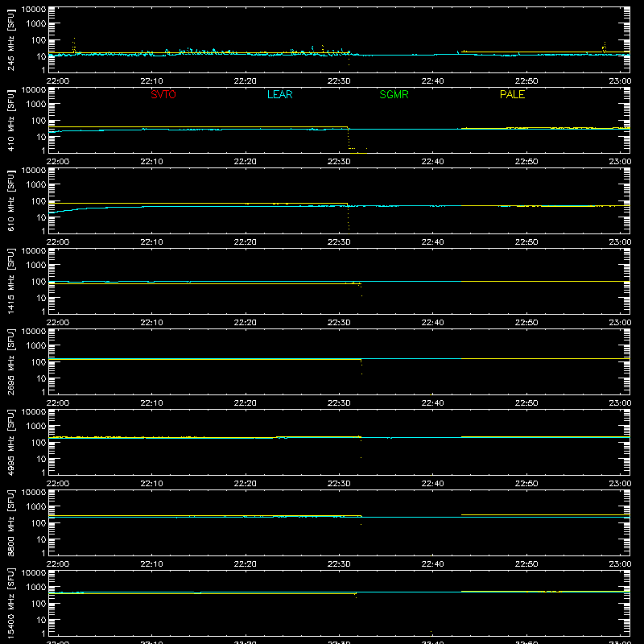Click 22:20 label under the 4995 MHz plot
Image resolution: width=644 pixels, height=644 pixels.
(x=246, y=484)
